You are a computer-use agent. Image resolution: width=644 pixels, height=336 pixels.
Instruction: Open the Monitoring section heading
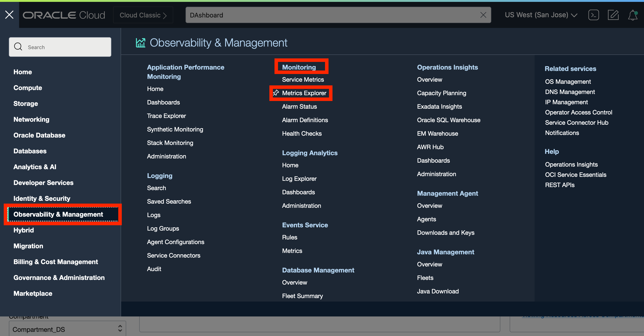299,67
